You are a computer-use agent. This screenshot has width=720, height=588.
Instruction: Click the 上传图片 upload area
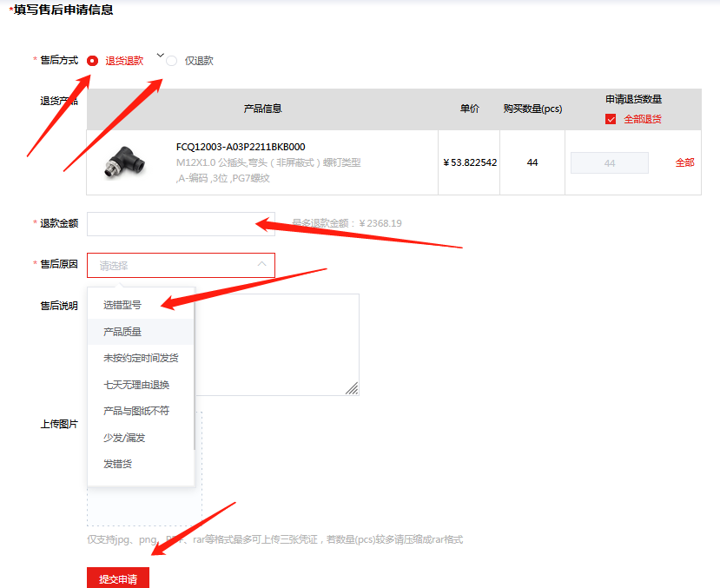(x=144, y=508)
